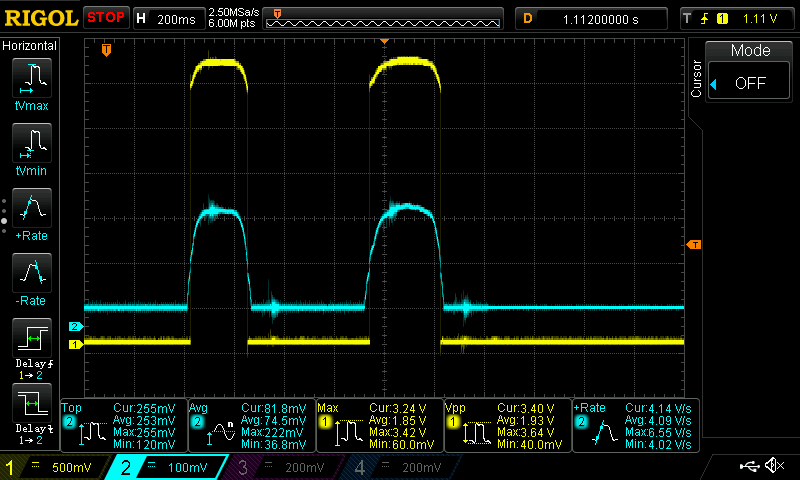Open the cursor Mode OFF dropdown
Image resolution: width=800 pixels, height=480 pixels.
click(749, 82)
